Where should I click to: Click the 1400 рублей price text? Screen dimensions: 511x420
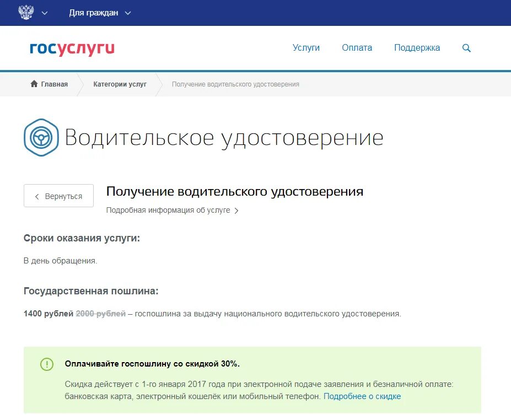pos(48,314)
